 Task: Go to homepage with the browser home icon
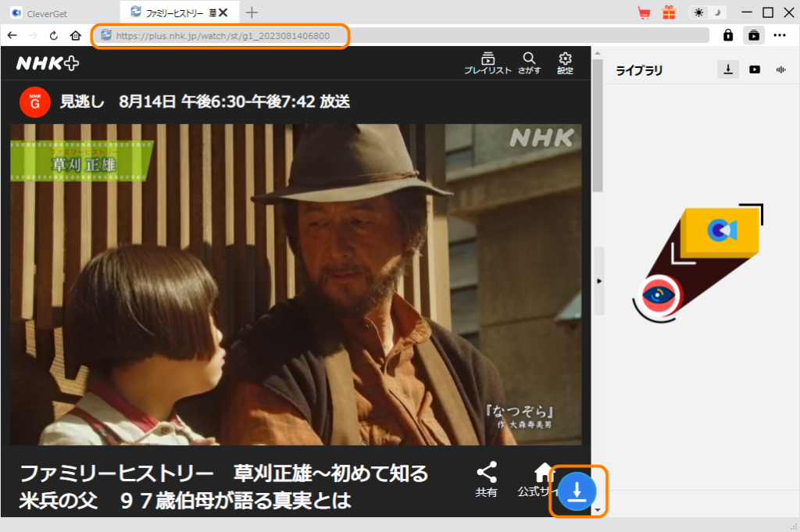coord(74,35)
